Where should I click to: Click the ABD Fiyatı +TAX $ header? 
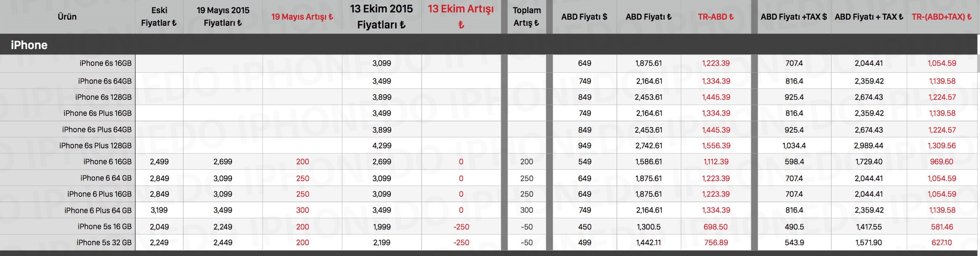pyautogui.click(x=794, y=17)
